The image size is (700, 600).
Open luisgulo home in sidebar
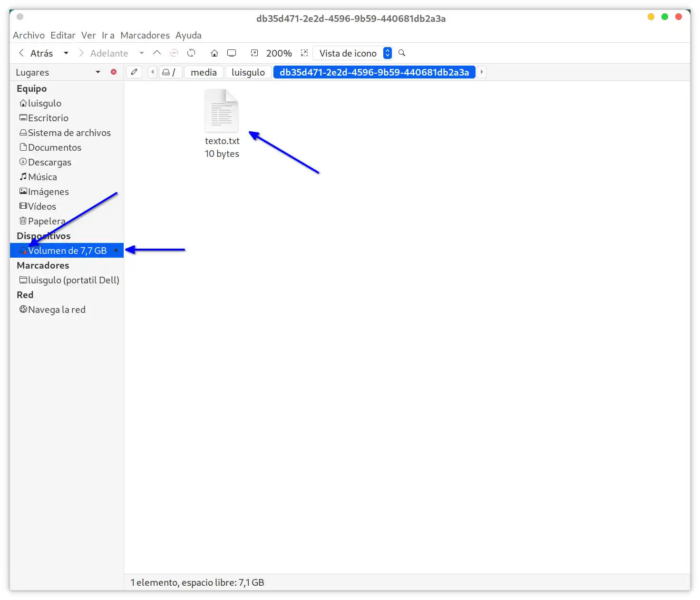(67, 103)
